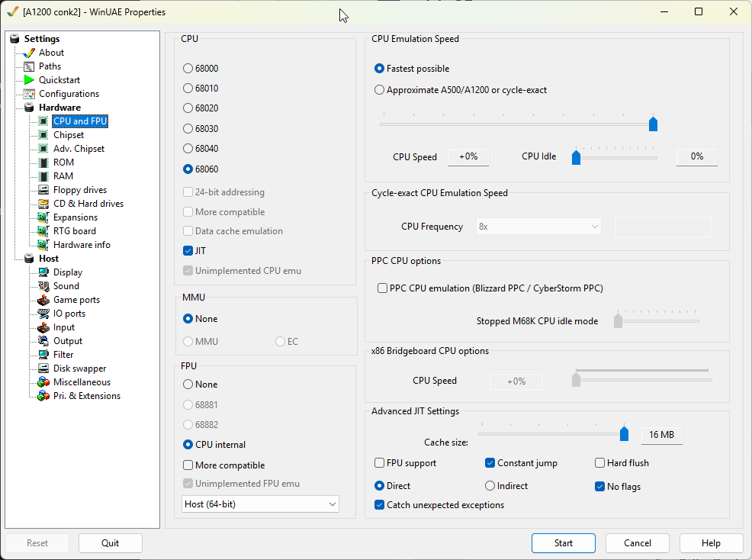The height and width of the screenshot is (560, 752).
Task: Select Approximate A500/A1200 or cycle-exact option
Action: [x=380, y=90]
